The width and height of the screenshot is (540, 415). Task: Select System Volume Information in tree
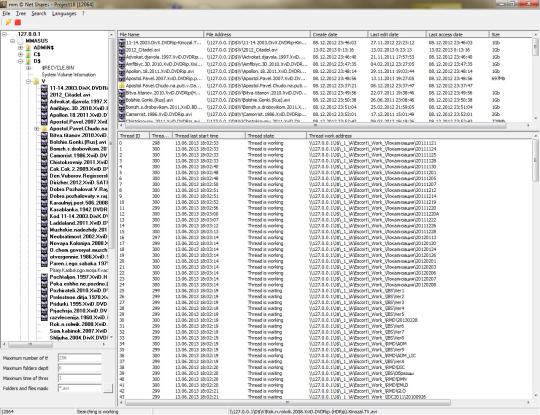click(x=69, y=75)
